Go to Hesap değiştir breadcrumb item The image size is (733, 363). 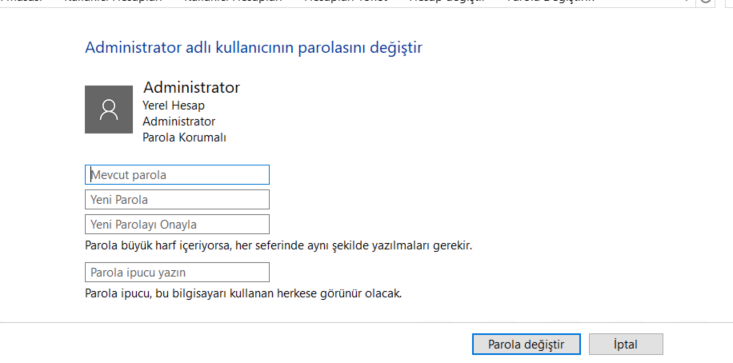pos(446,1)
